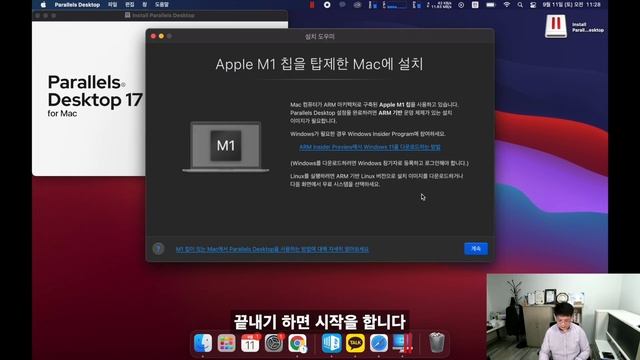Open the Calendar app showing 11
Screen dimensions: 640x360
(250, 343)
